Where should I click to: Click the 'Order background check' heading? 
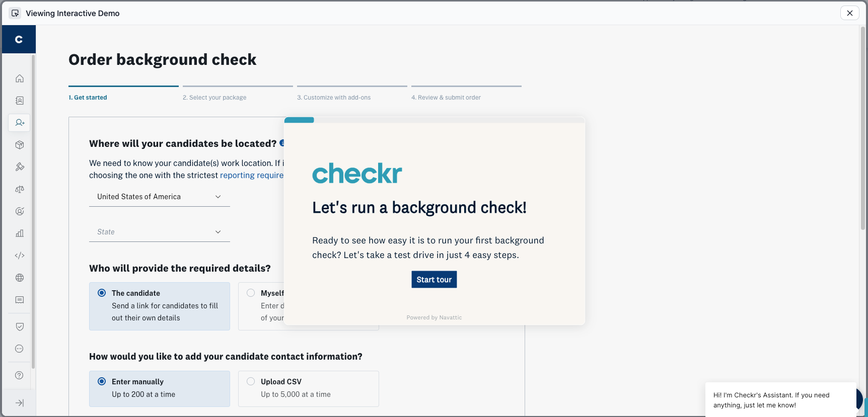(162, 59)
